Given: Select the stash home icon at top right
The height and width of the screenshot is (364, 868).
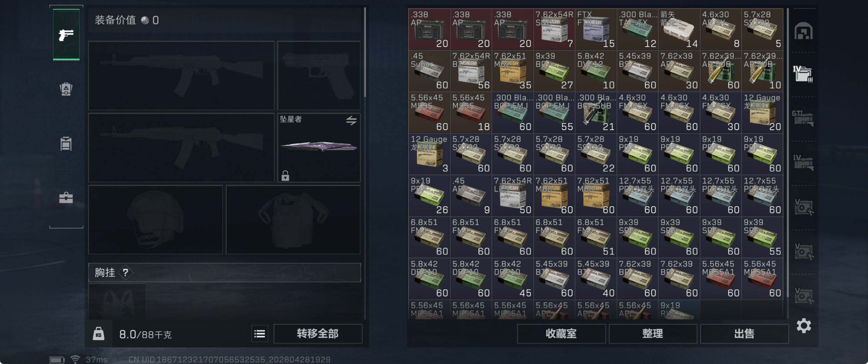Looking at the screenshot, I should [x=804, y=31].
